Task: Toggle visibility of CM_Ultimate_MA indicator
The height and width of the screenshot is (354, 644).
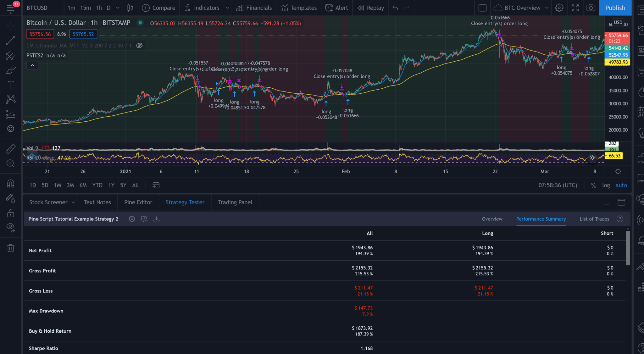Action: [139, 46]
